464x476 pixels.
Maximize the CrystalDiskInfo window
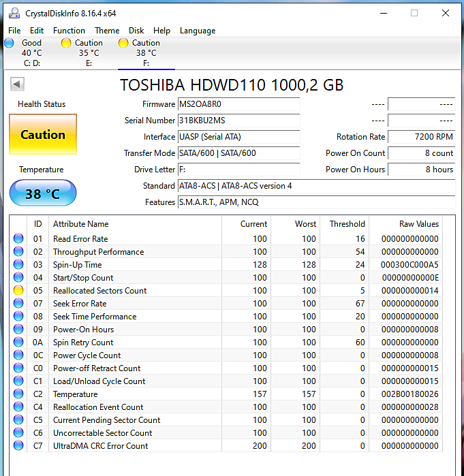[414, 13]
